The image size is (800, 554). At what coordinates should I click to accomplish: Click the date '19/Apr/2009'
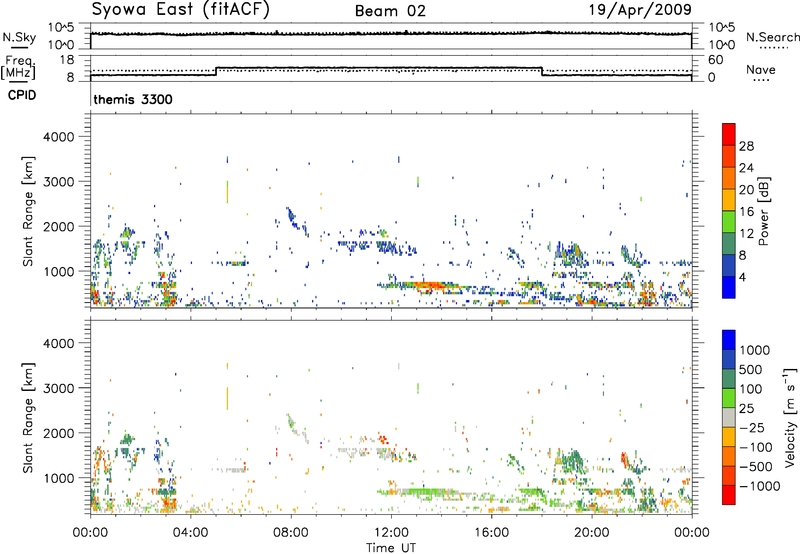[x=640, y=10]
